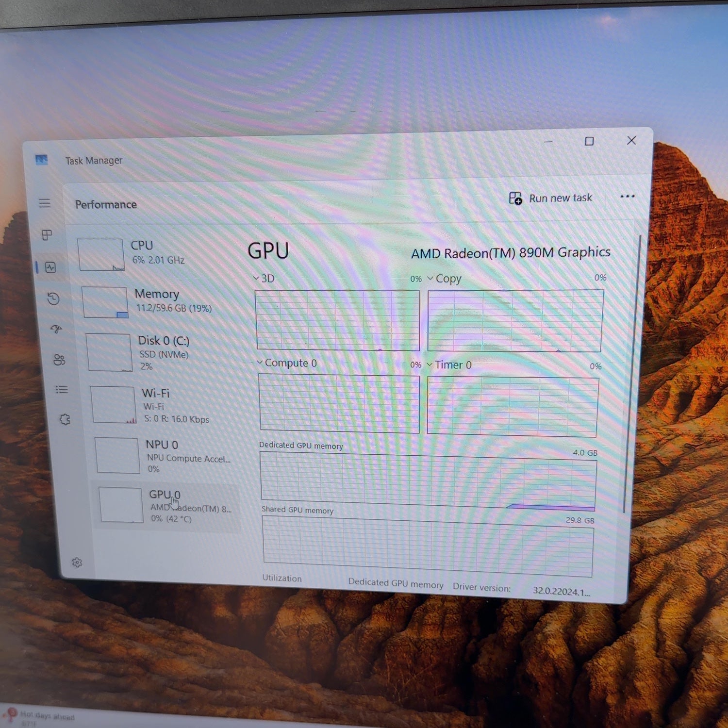The width and height of the screenshot is (728, 728).
Task: Select Disk 0 (C:) in the performance list
Action: click(x=161, y=352)
